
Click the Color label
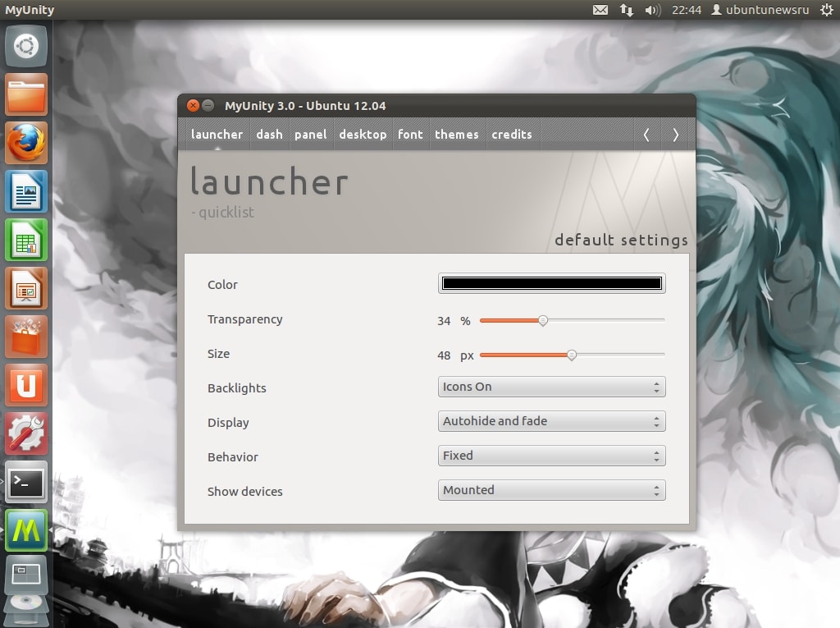click(222, 285)
